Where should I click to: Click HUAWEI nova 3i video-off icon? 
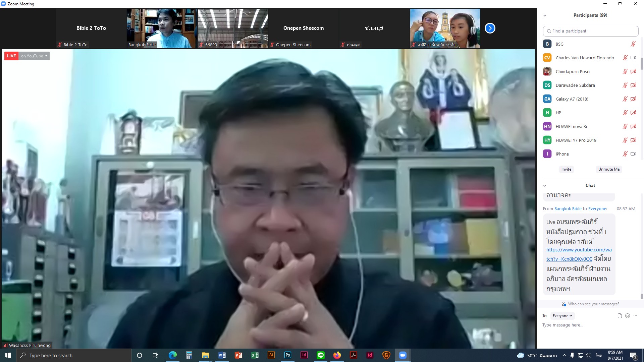tap(633, 126)
